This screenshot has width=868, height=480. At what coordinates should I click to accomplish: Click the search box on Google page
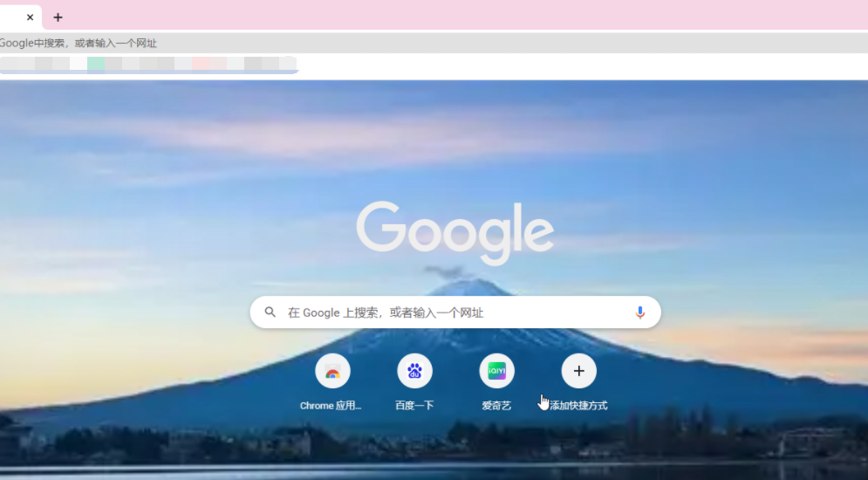[x=455, y=312]
